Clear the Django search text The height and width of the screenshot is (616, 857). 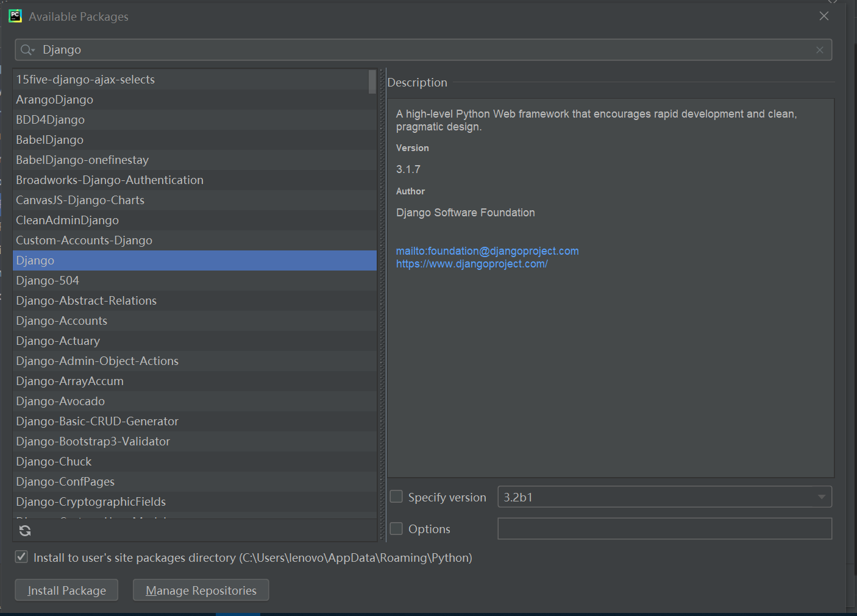click(x=820, y=50)
